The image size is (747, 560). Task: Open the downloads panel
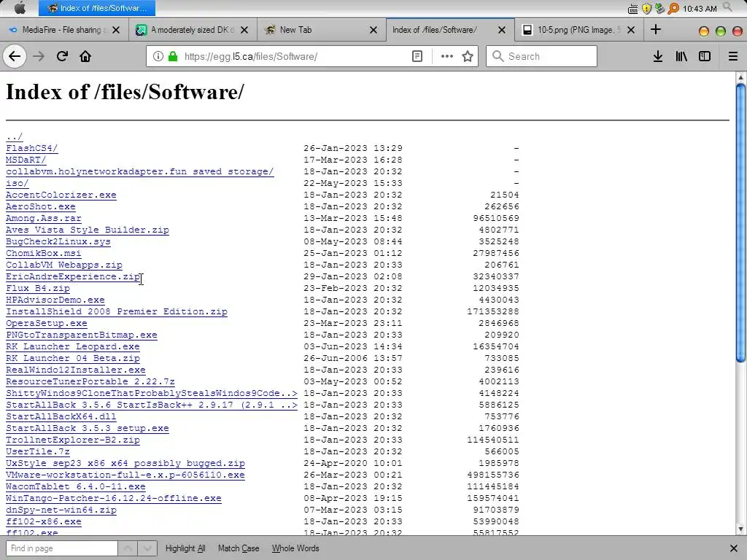pyautogui.click(x=657, y=56)
